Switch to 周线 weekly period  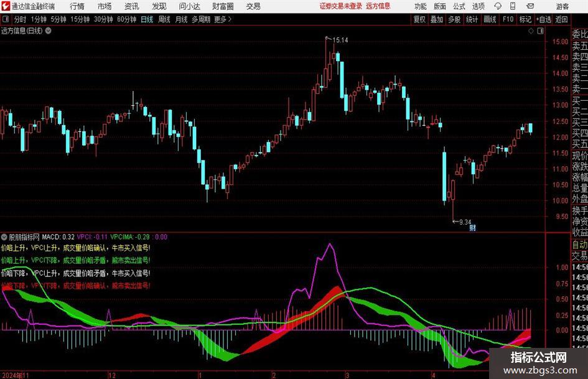click(x=164, y=19)
